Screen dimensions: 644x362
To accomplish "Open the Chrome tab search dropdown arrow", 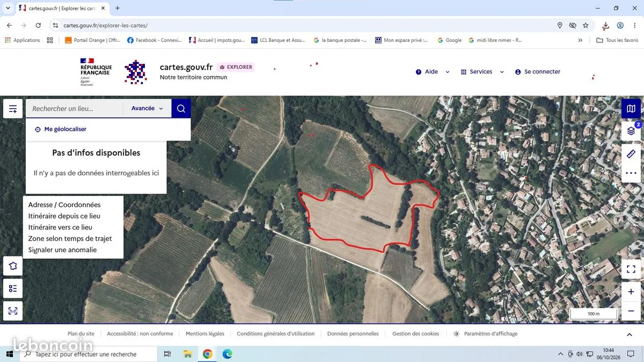I will coord(8,8).
